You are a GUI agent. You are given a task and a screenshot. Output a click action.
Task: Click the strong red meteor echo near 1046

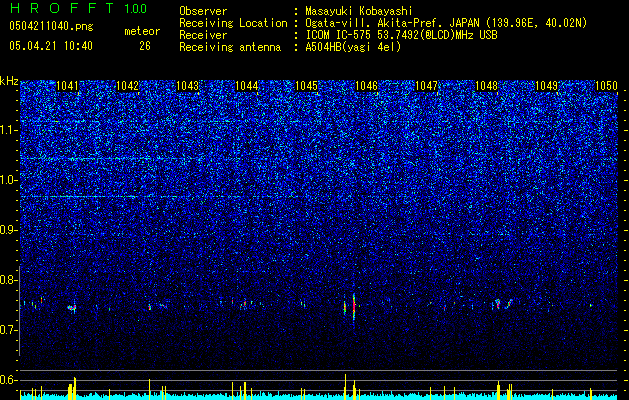[354, 307]
